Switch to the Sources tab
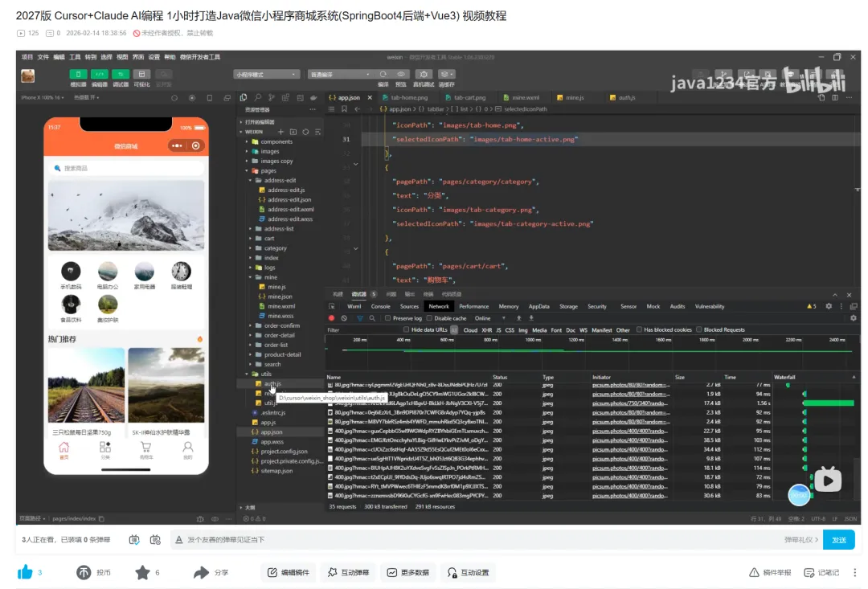868x589 pixels. coord(409,306)
